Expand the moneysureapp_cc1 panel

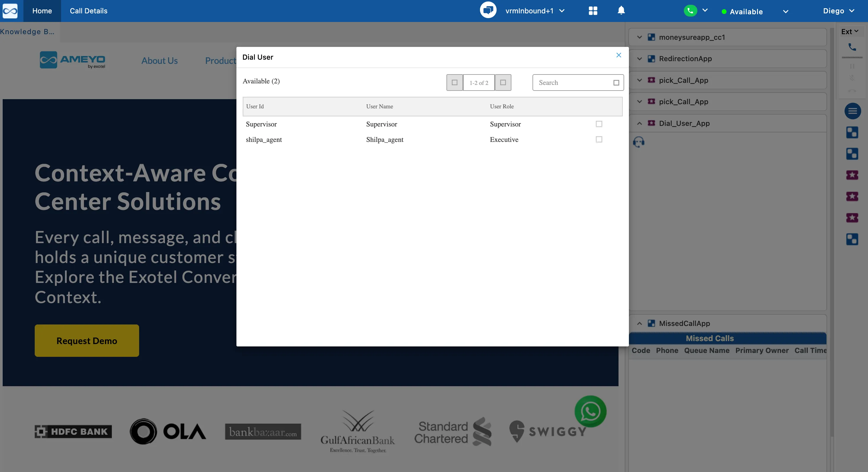tap(639, 37)
